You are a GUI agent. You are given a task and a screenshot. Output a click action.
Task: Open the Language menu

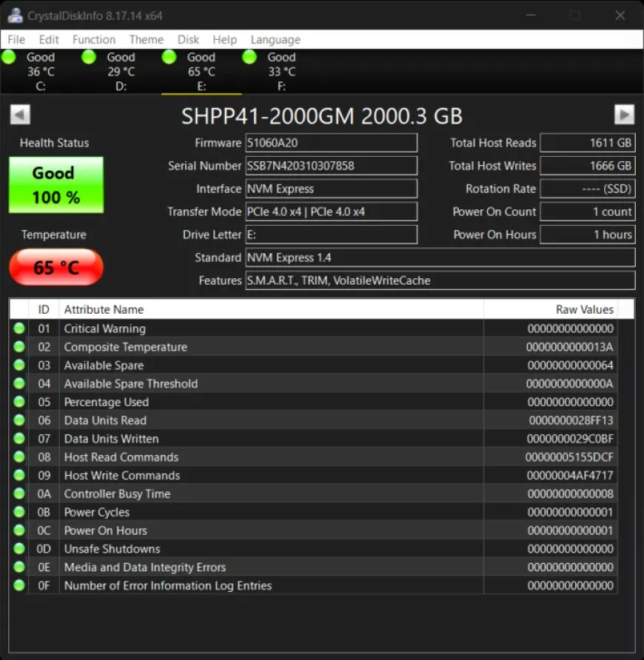(275, 39)
